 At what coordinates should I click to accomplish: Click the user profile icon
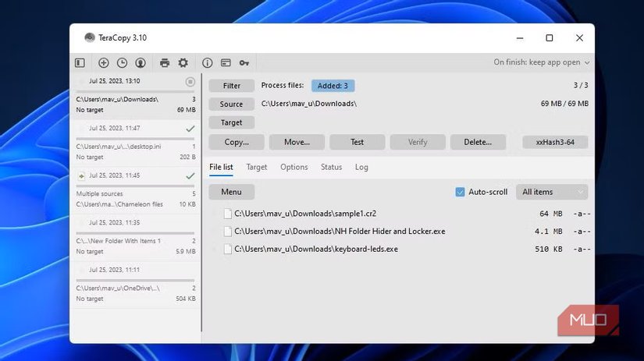pos(141,62)
